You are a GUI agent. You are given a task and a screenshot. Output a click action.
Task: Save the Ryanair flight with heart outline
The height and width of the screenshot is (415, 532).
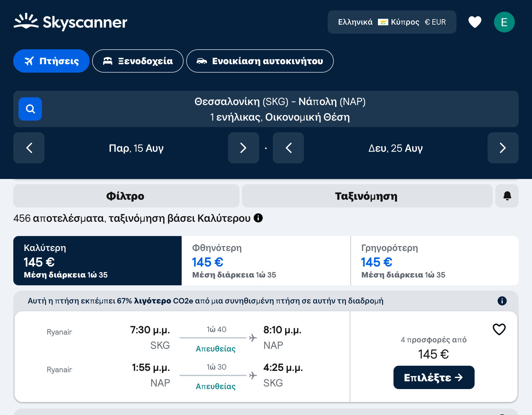click(x=499, y=329)
